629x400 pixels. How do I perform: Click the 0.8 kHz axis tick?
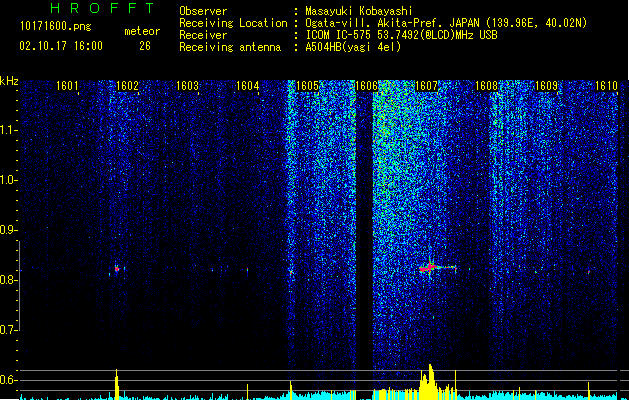pos(9,280)
